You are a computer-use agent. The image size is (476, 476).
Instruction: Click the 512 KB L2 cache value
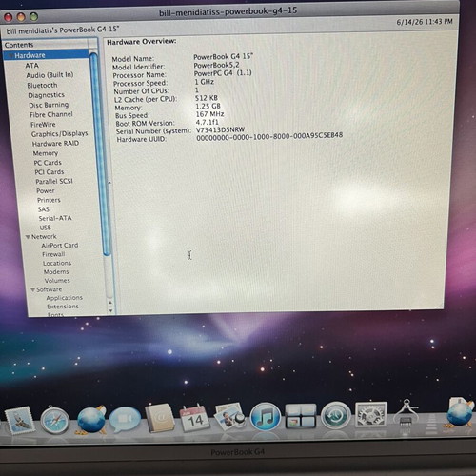207,98
